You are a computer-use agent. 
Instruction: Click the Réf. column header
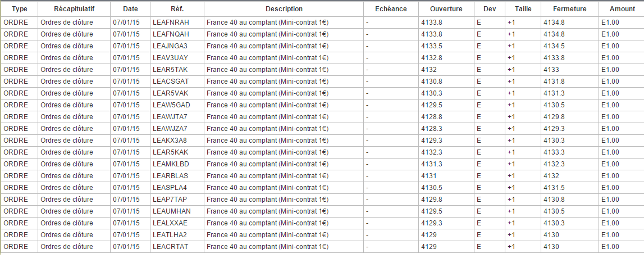tap(177, 9)
